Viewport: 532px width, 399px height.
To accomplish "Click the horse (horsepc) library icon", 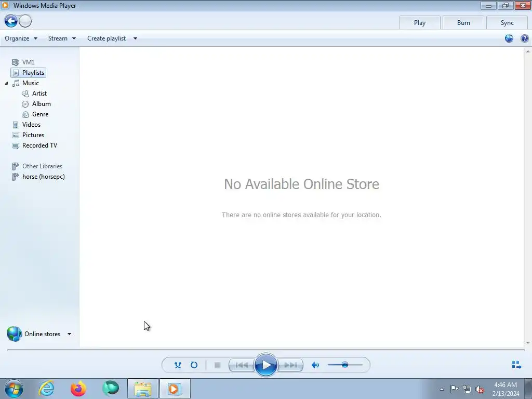I will pyautogui.click(x=15, y=177).
